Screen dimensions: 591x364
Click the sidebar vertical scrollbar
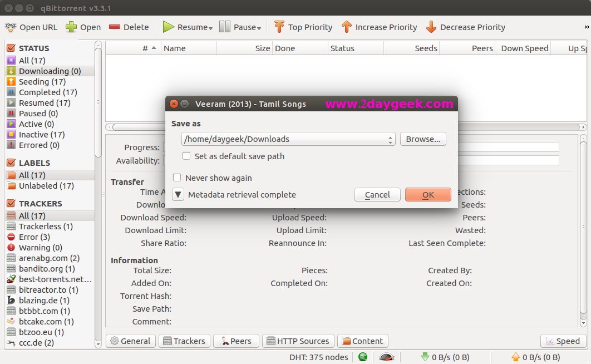pos(98,194)
